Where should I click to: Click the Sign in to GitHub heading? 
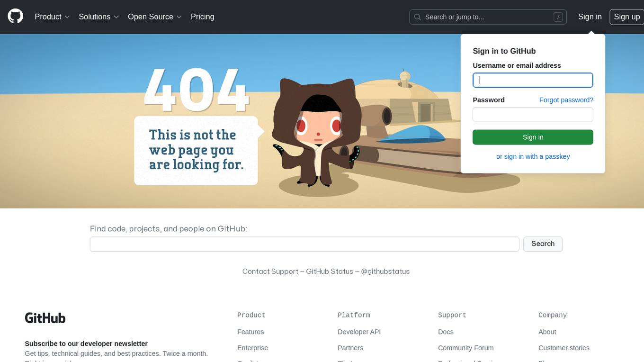click(504, 51)
